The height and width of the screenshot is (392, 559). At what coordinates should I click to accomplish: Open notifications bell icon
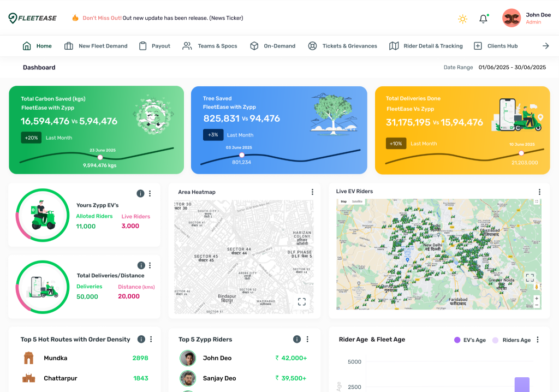click(x=484, y=19)
